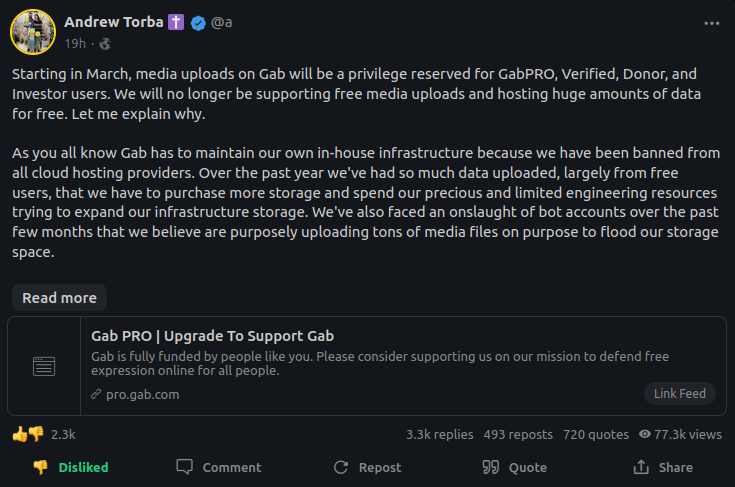Viewport: 735px width, 487px height.
Task: Click the thumbs up/down reaction icons
Action: tap(28, 434)
